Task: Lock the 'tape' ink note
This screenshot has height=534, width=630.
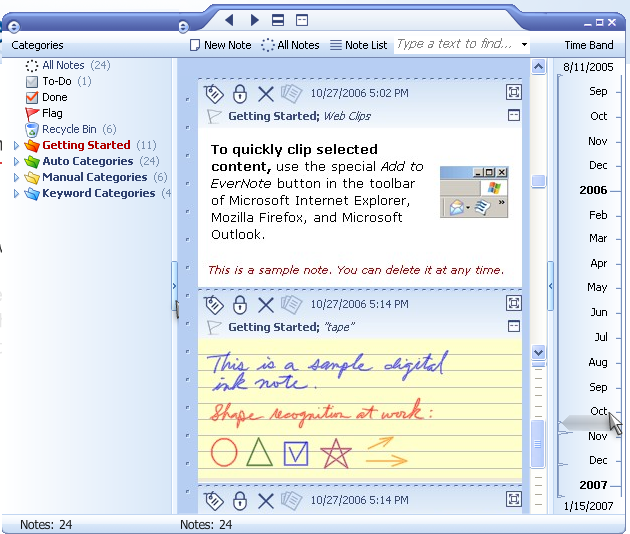Action: point(240,305)
